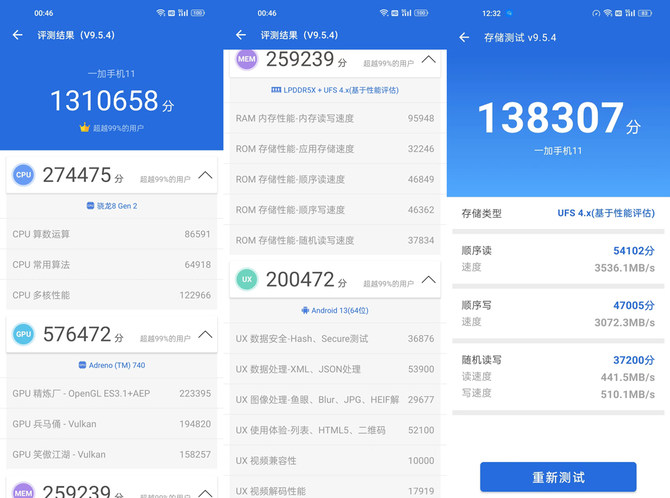Tap the Android 13(64位) system label

point(334,311)
